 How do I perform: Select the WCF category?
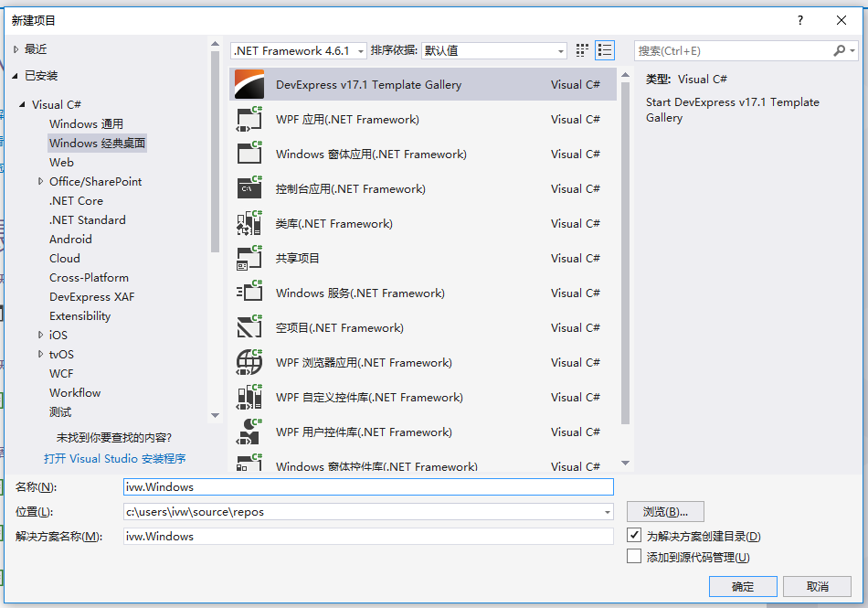coord(61,374)
